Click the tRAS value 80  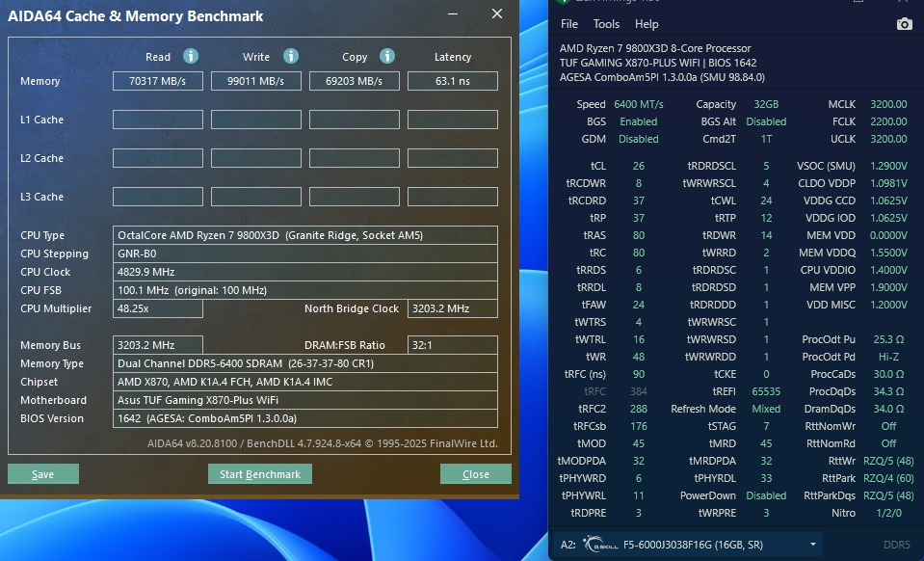[x=638, y=235]
